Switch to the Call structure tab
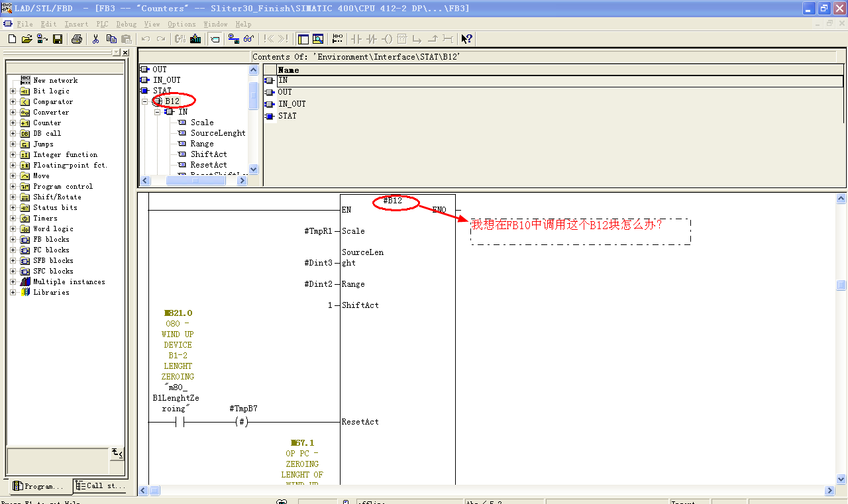 point(101,486)
